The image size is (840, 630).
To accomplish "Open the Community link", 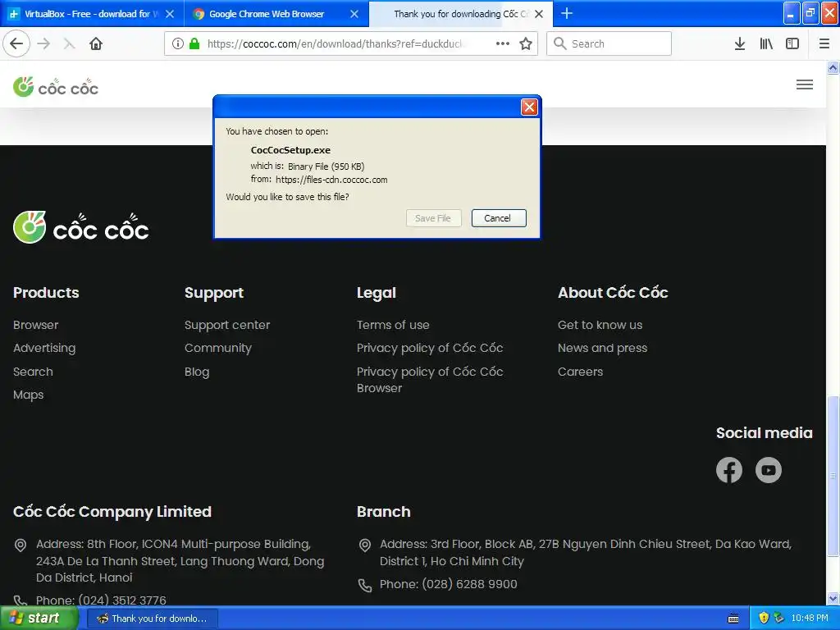I will (x=218, y=348).
